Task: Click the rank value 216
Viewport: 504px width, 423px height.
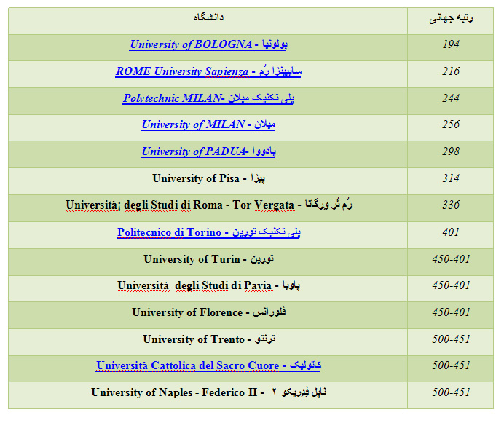Action: [x=451, y=71]
